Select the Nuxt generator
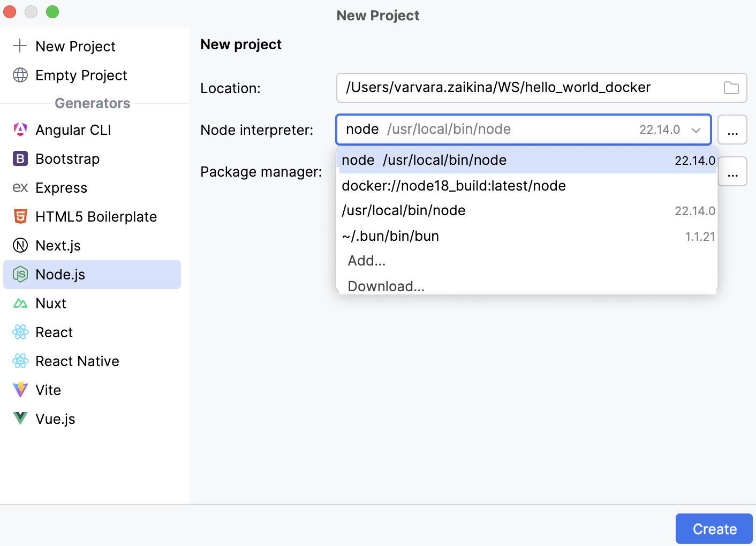 [x=51, y=303]
